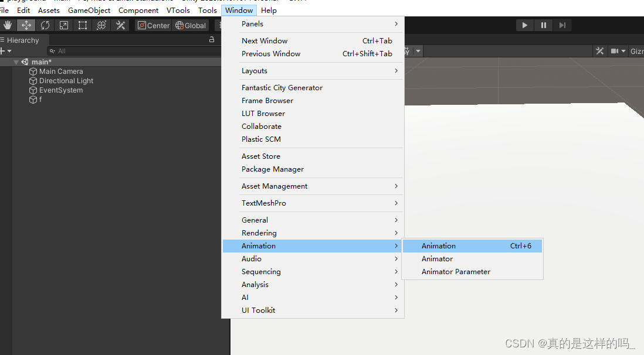Expand Rendering submenu
Screen dimensions: 644x355
pyautogui.click(x=313, y=233)
